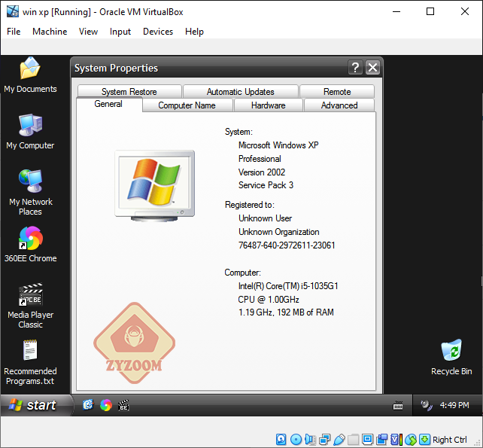Open the Input menu

click(120, 32)
